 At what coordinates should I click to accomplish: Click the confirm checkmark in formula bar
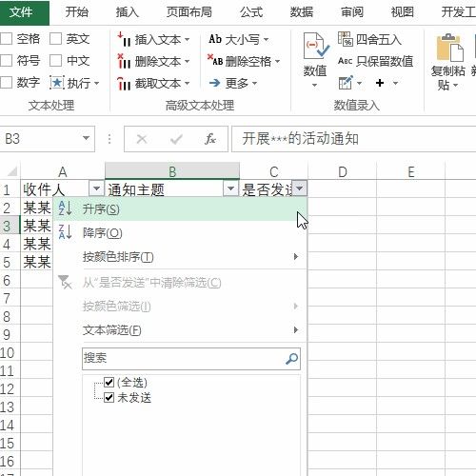click(x=176, y=139)
